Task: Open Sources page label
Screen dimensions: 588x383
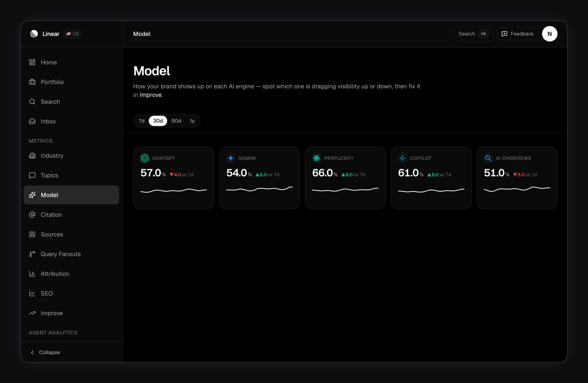Action: 52,234
